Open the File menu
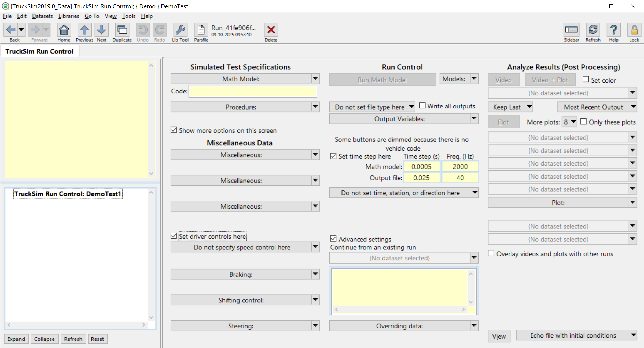644x348 pixels. click(x=7, y=16)
